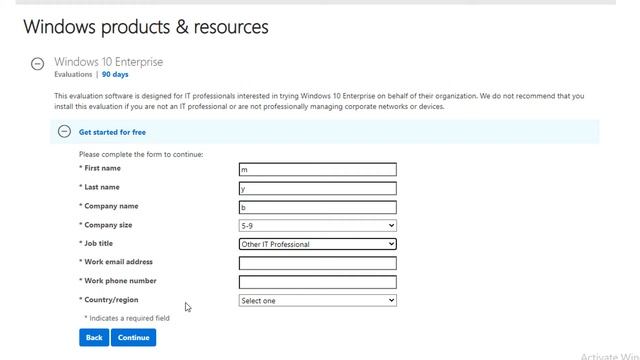Click the Work email address field
The height and width of the screenshot is (360, 640).
click(318, 263)
